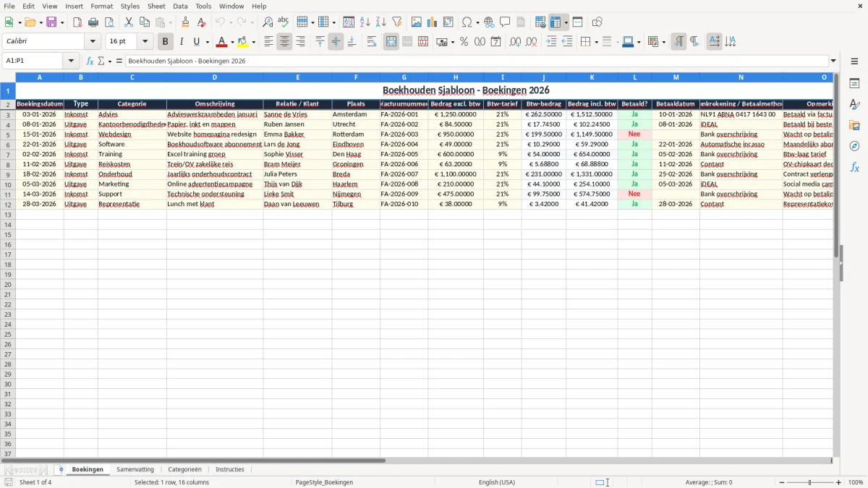Image resolution: width=868 pixels, height=488 pixels.
Task: Open the currency format dropdown arrow
Action: pyautogui.click(x=452, y=42)
